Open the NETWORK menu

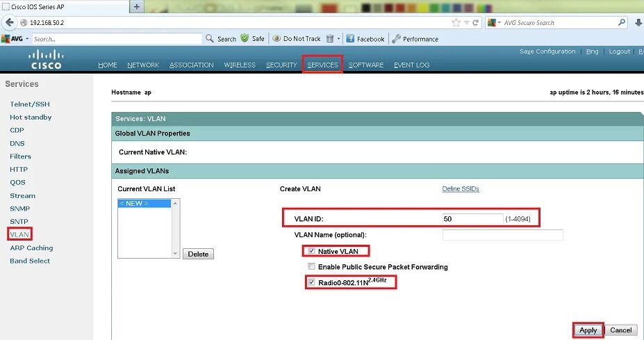pos(143,65)
